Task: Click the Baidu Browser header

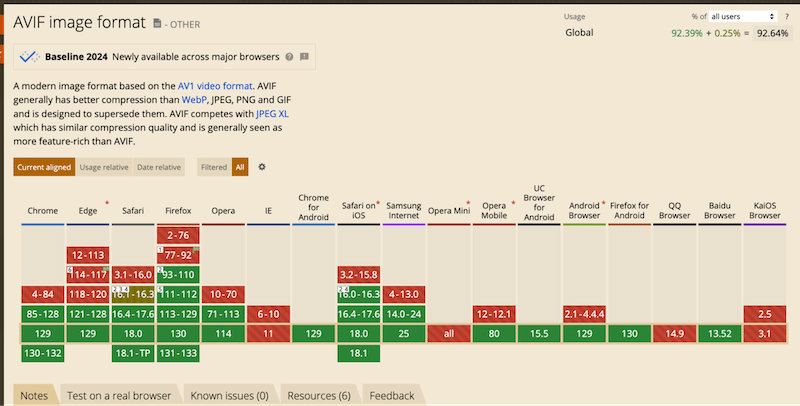Action: pos(720,210)
